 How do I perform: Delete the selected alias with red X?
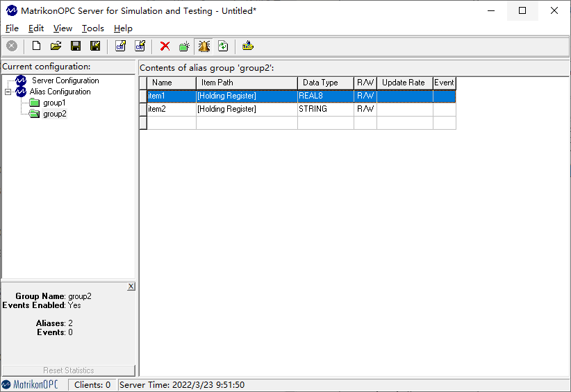pyautogui.click(x=165, y=46)
